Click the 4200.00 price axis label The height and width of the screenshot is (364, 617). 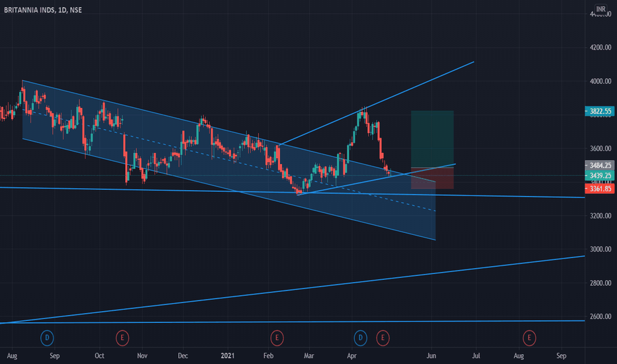600,48
